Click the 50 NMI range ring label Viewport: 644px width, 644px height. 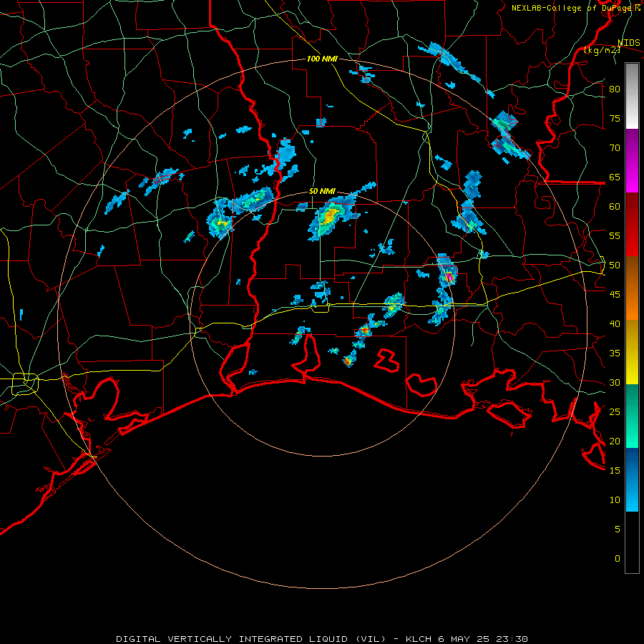pos(322,191)
